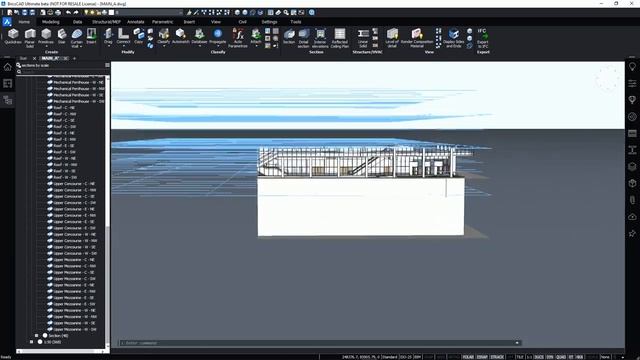Activate the Connect tool
Viewport: 640px width, 360px height.
123,36
